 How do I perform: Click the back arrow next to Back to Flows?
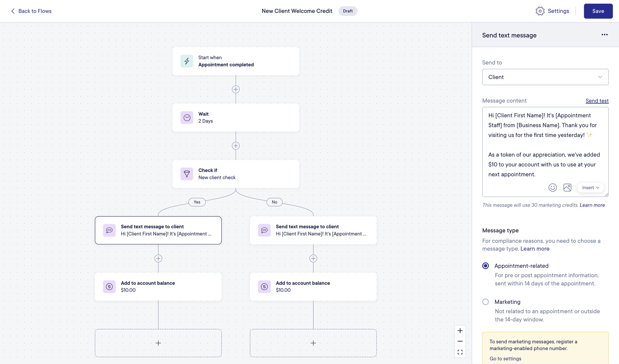click(13, 11)
